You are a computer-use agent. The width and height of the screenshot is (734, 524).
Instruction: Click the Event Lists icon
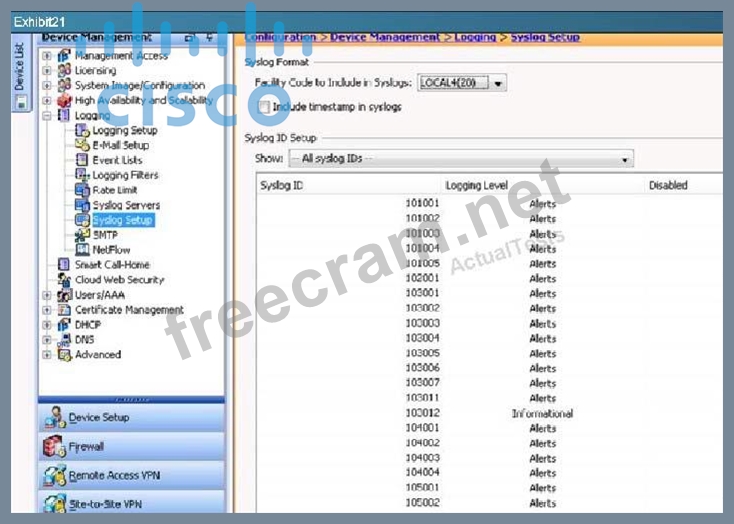pyautogui.click(x=83, y=160)
